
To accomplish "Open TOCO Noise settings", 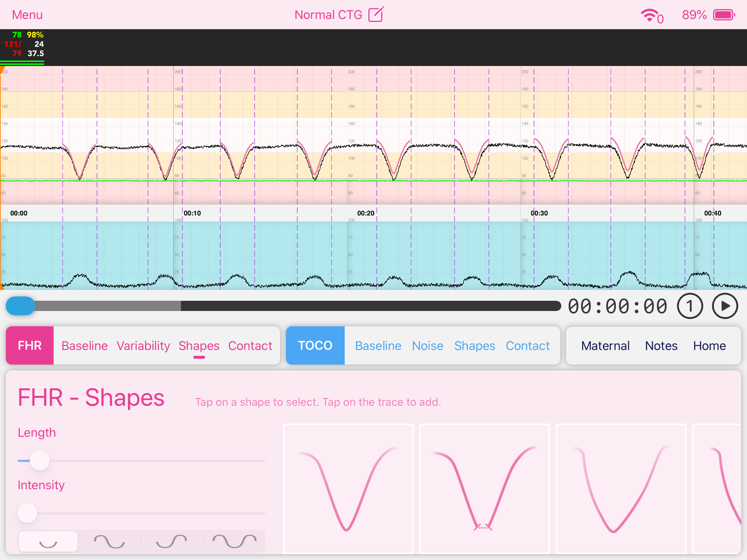I will (427, 346).
